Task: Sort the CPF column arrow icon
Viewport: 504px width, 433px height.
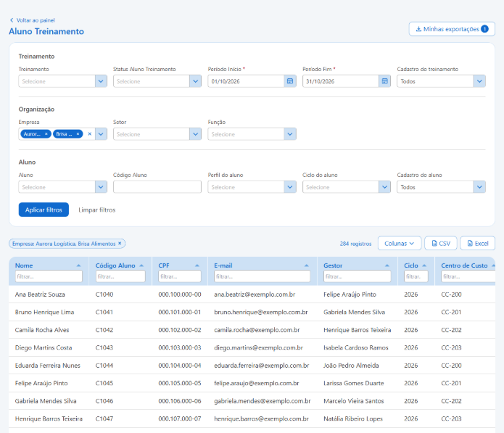Action: pos(197,265)
